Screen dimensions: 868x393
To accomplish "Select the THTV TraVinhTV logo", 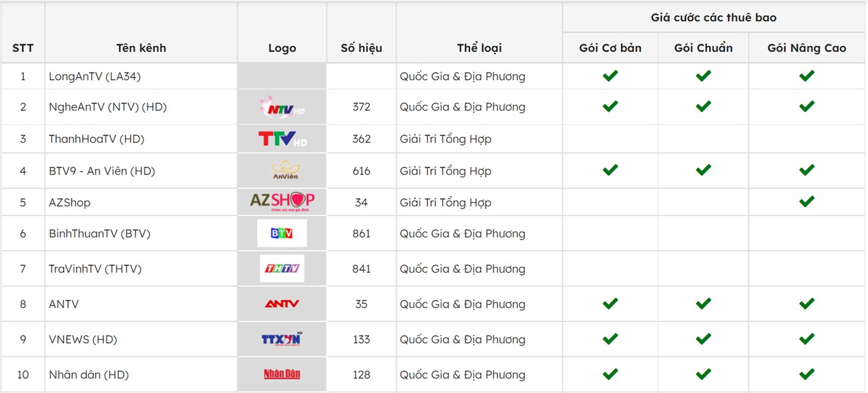I will point(282,269).
